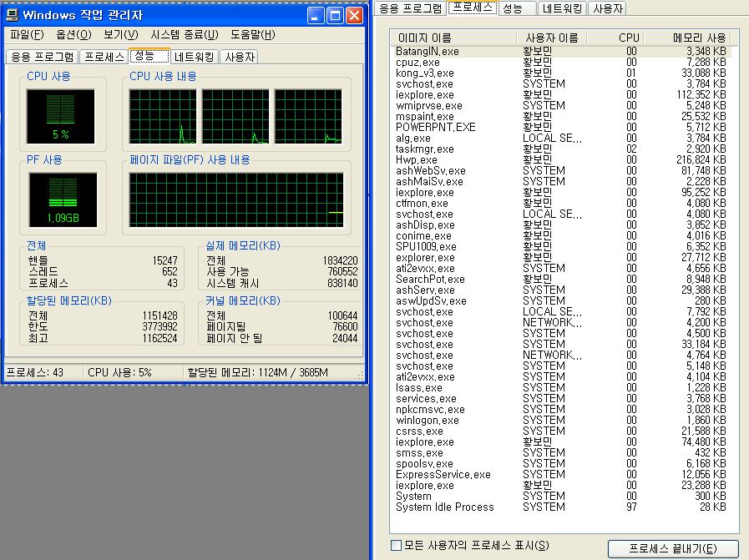This screenshot has width=749, height=560.
Task: Select SPU1009.exe process row
Action: click(562, 247)
